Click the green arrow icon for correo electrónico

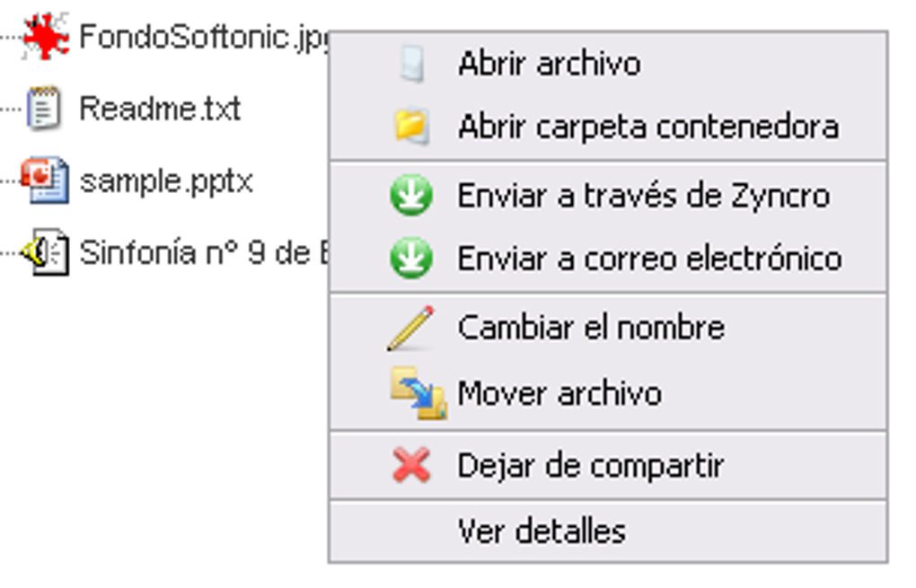click(x=411, y=259)
